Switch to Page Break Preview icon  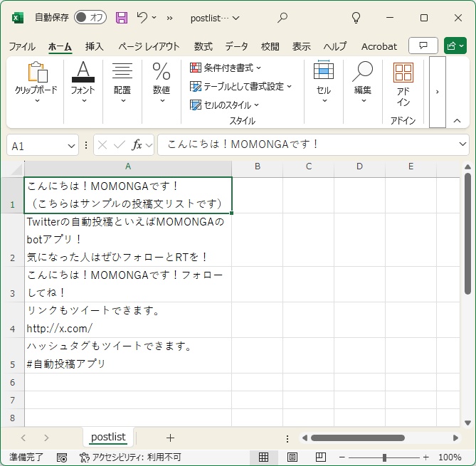click(x=321, y=457)
